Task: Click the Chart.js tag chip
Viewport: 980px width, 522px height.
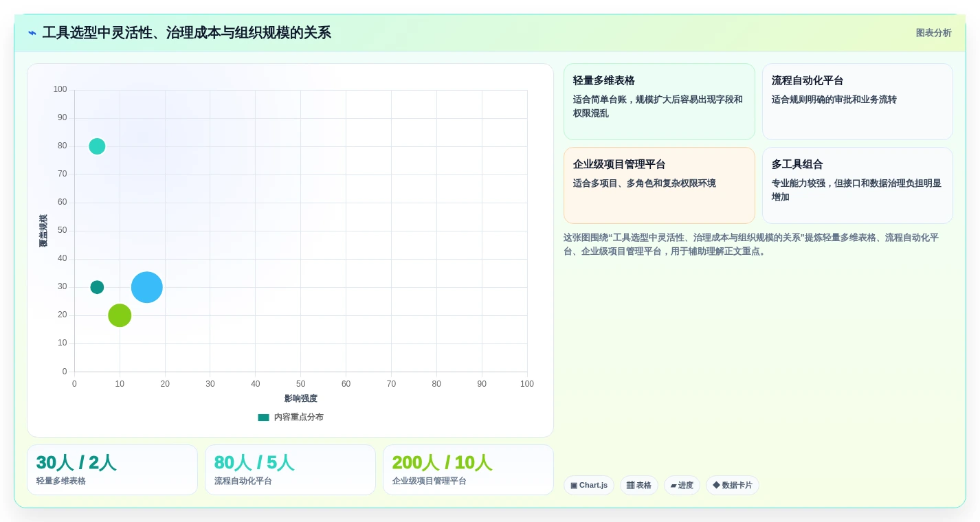Action: (x=589, y=486)
